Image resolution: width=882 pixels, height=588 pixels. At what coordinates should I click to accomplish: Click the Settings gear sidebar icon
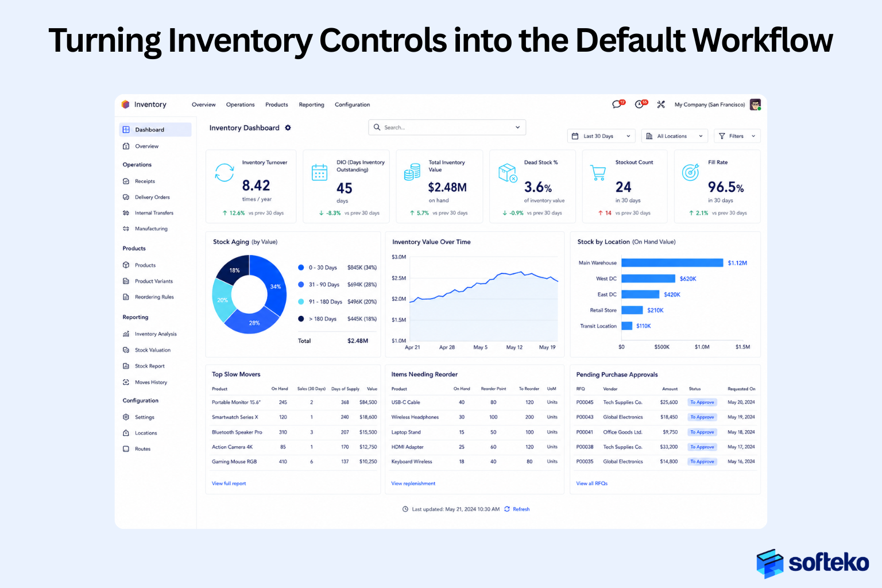[x=126, y=417]
